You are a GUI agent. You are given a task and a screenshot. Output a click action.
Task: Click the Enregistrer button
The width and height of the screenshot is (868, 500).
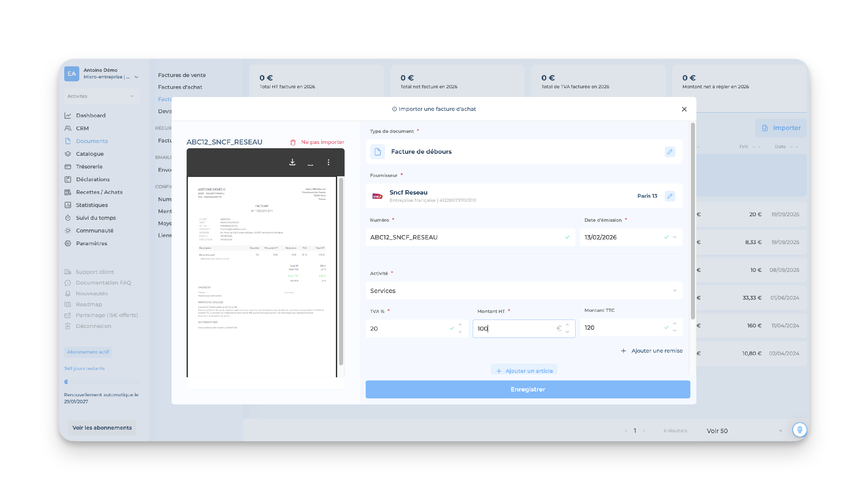pyautogui.click(x=527, y=389)
